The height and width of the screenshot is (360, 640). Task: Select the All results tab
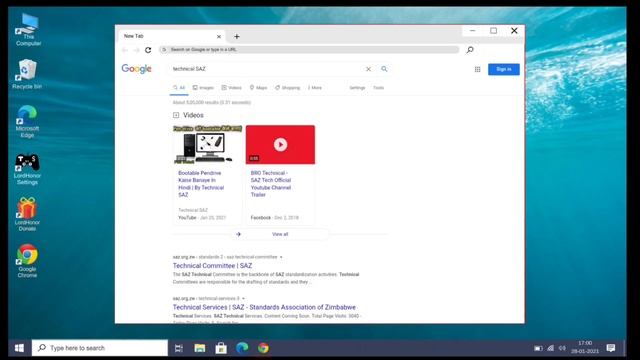click(179, 88)
